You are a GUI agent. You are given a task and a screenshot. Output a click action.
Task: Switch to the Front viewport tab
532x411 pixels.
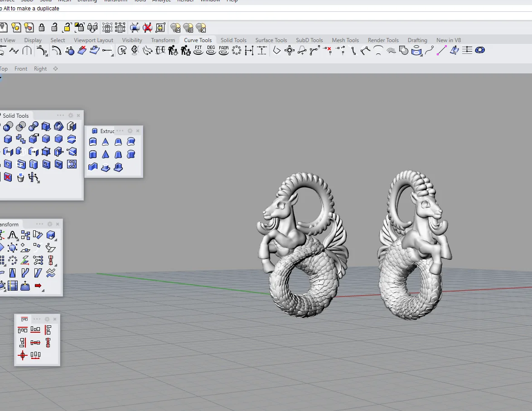coord(21,69)
